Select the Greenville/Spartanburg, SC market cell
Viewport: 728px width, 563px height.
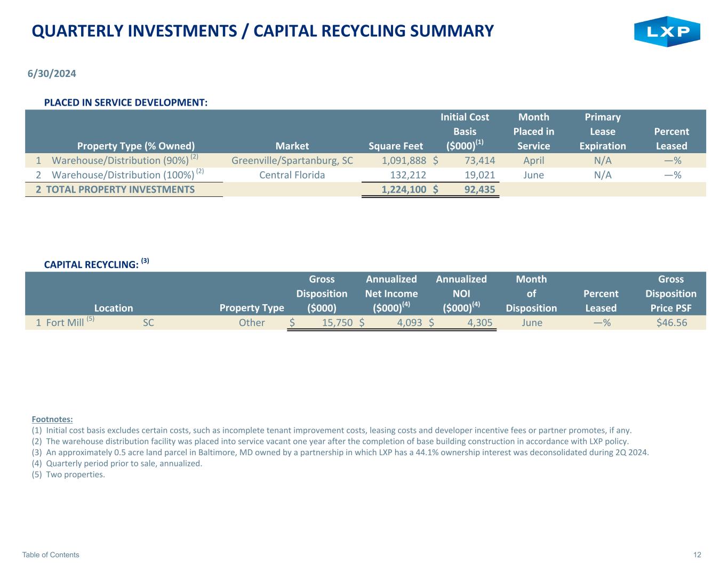click(x=292, y=161)
